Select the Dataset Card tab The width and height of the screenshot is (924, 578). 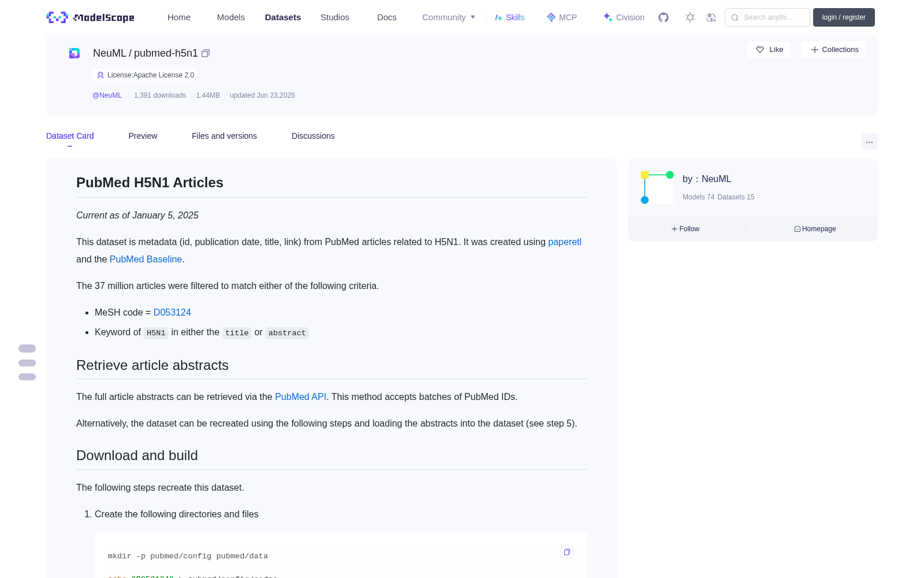70,136
